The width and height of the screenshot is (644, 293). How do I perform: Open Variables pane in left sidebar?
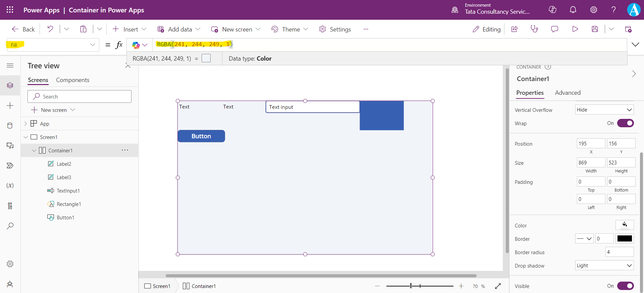click(x=10, y=186)
